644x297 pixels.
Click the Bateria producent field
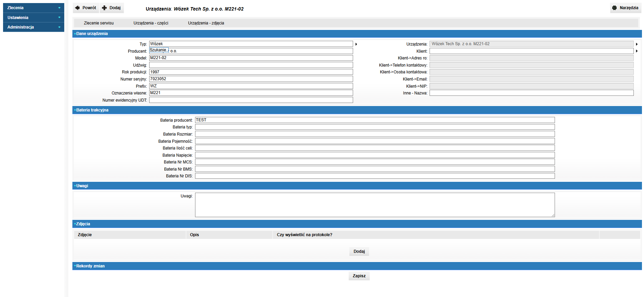coord(375,120)
